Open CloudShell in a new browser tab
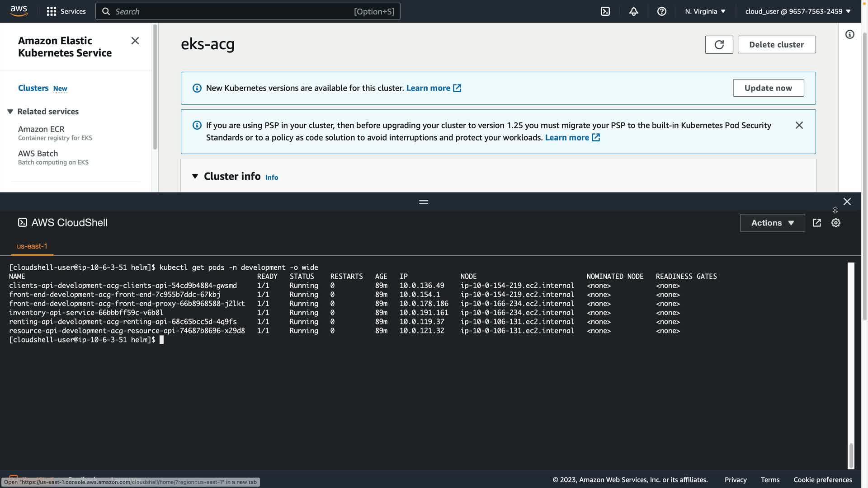Screen dimensions: 868x488 [816, 223]
